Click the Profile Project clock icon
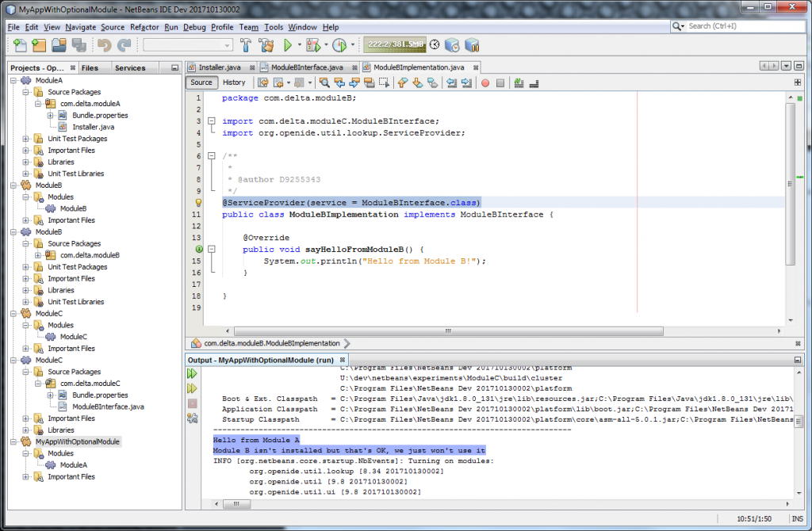The width and height of the screenshot is (812, 531). coord(339,45)
